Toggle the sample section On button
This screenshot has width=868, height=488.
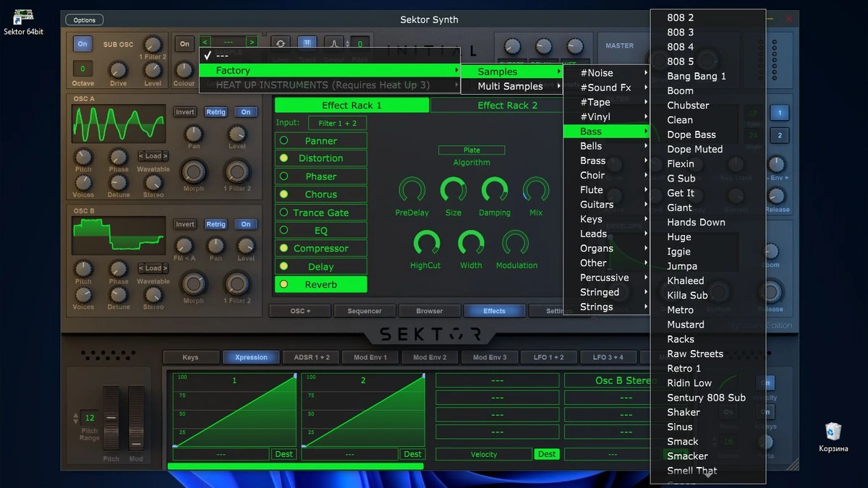pyautogui.click(x=184, y=44)
